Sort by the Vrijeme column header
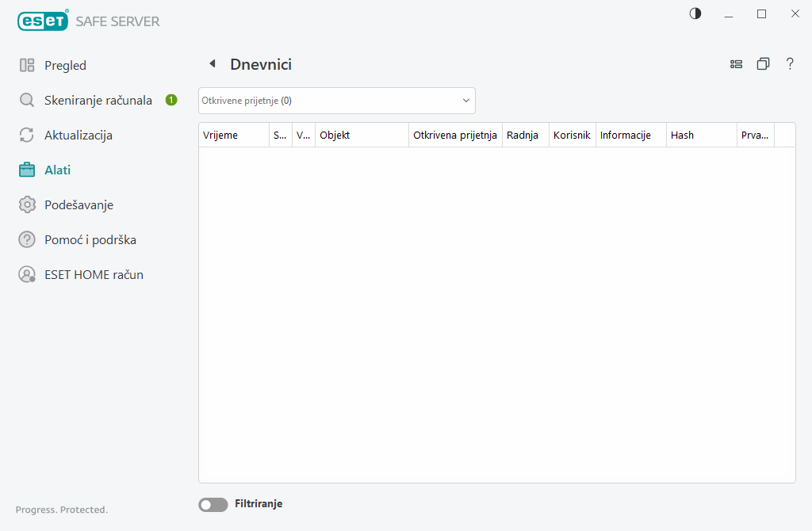The width and height of the screenshot is (812, 531). coord(233,136)
